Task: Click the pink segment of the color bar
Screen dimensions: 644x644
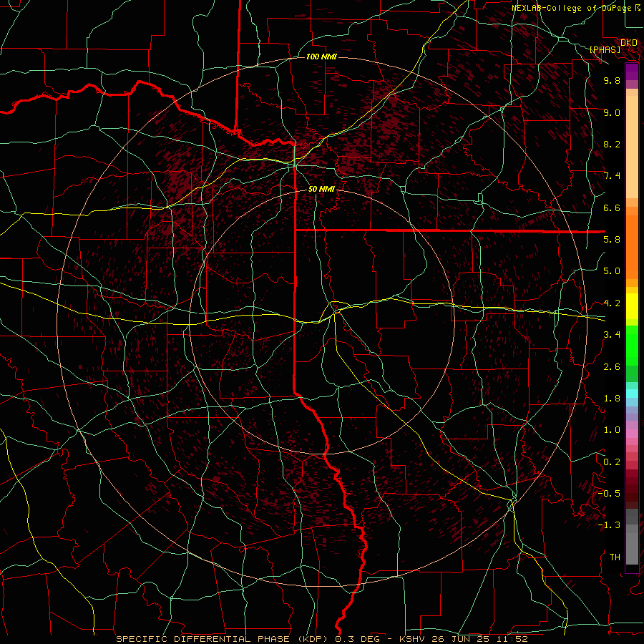Action: 632,434
